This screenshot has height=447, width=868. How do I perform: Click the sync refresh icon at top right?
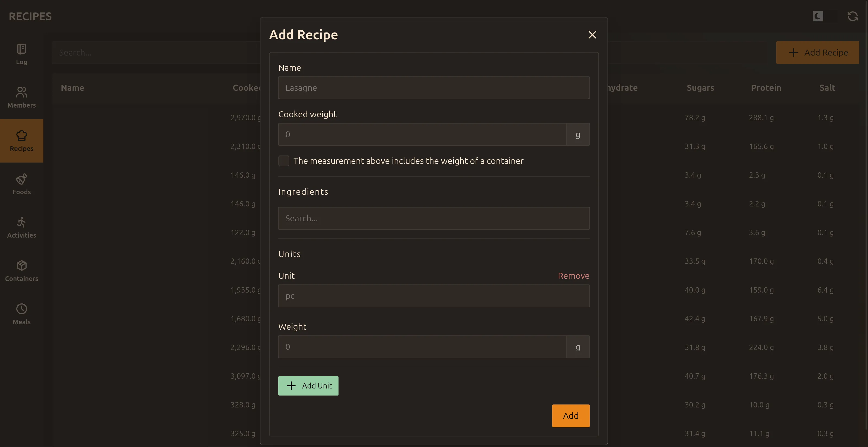853,16
